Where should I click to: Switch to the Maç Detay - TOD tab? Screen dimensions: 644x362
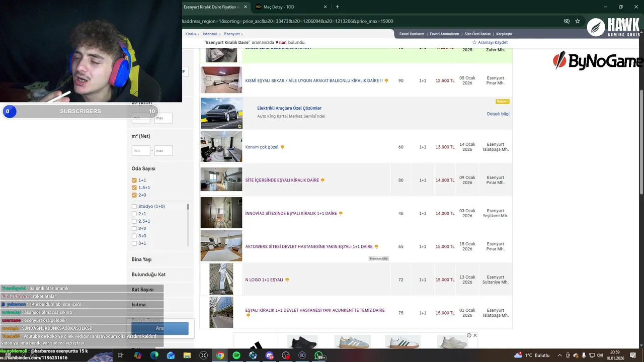(x=291, y=7)
